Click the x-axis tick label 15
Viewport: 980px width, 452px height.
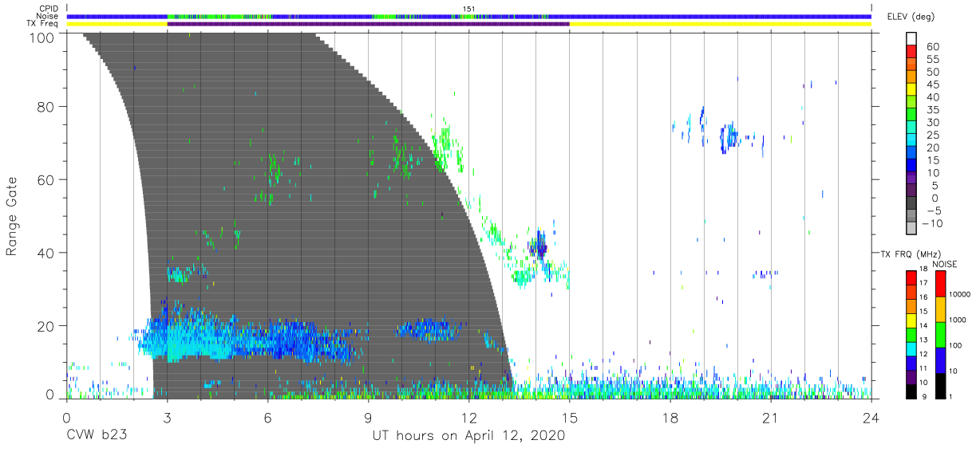(x=570, y=418)
